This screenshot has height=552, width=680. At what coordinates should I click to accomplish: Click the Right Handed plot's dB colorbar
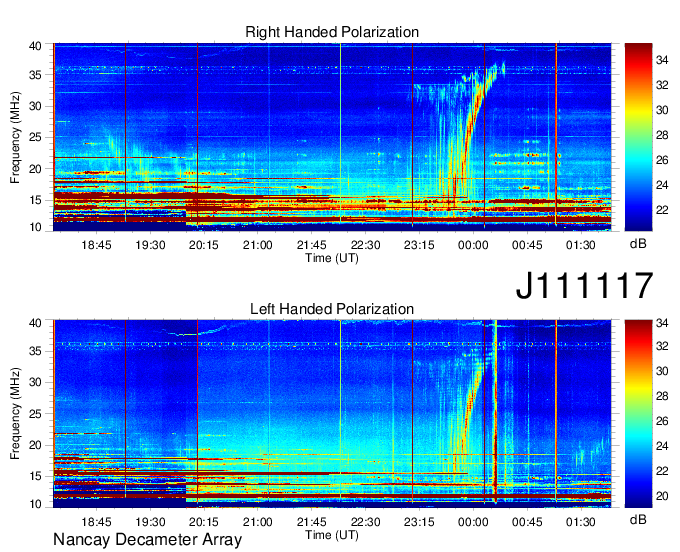coord(638,137)
